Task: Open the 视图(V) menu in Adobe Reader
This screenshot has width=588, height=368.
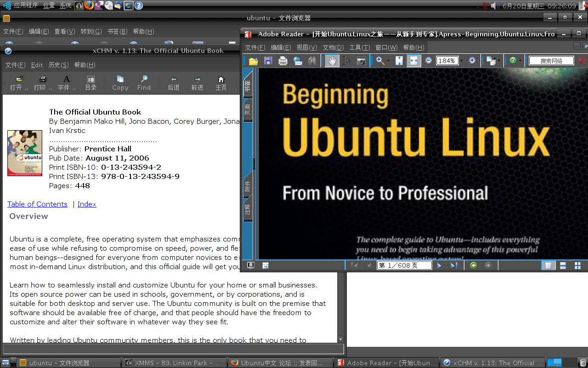Action: [x=306, y=47]
